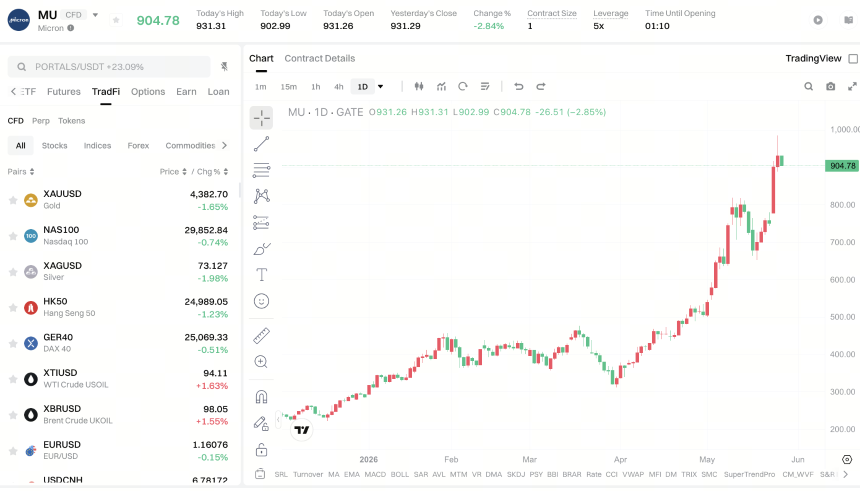This screenshot has width=860, height=491.
Task: Expand chart to fullscreen
Action: [852, 86]
